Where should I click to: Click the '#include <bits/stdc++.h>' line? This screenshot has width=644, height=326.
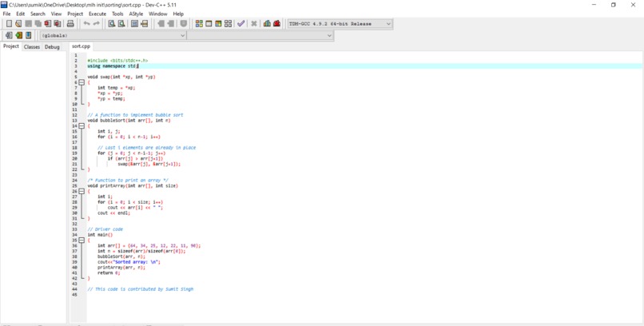tap(117, 61)
